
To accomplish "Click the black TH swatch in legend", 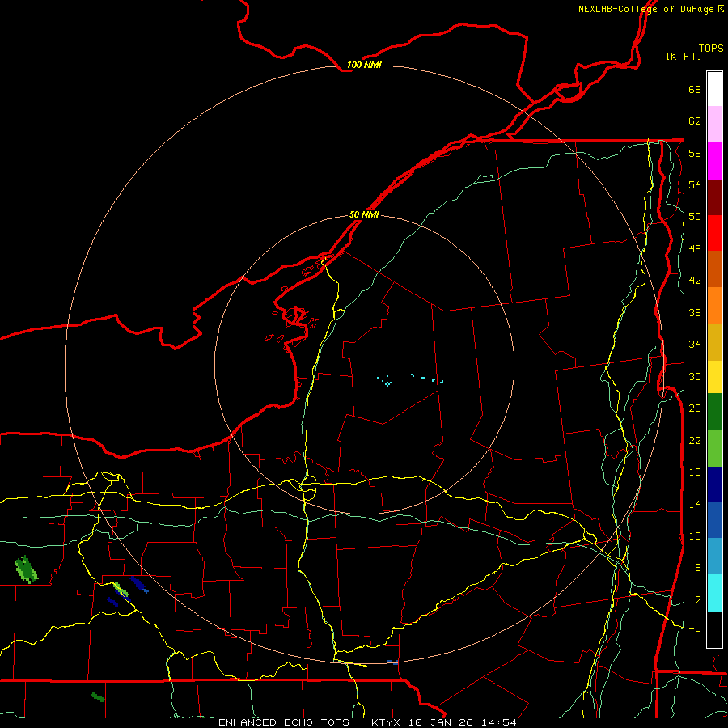I will pos(714,629).
